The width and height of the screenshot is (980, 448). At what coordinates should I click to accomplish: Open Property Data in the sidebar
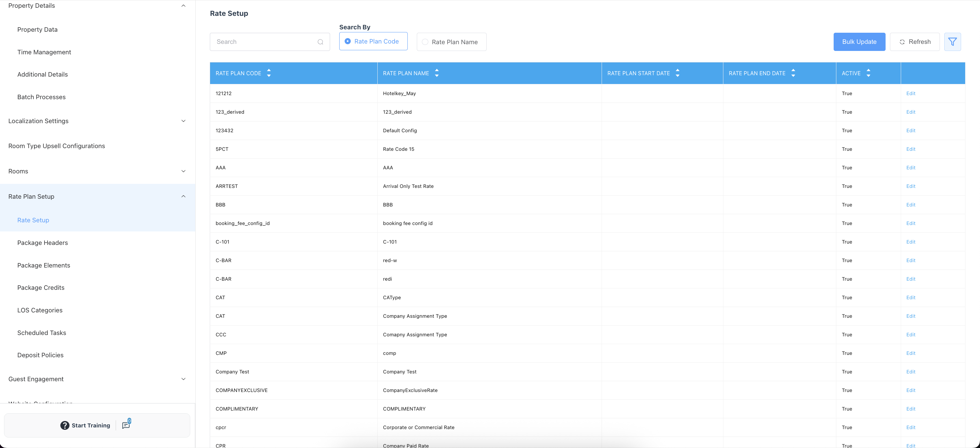(37, 30)
